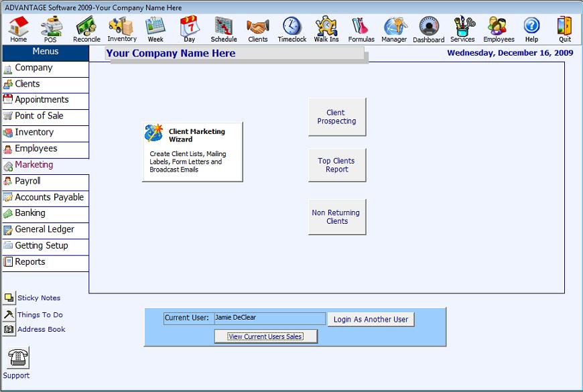Screen dimensions: 583x392
Task: Click the Support link text
Action: point(16,376)
